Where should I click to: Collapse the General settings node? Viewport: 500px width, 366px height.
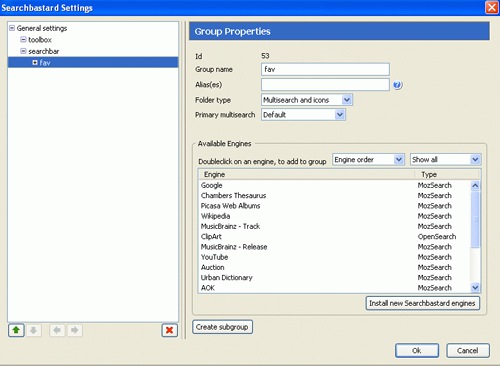tap(12, 28)
